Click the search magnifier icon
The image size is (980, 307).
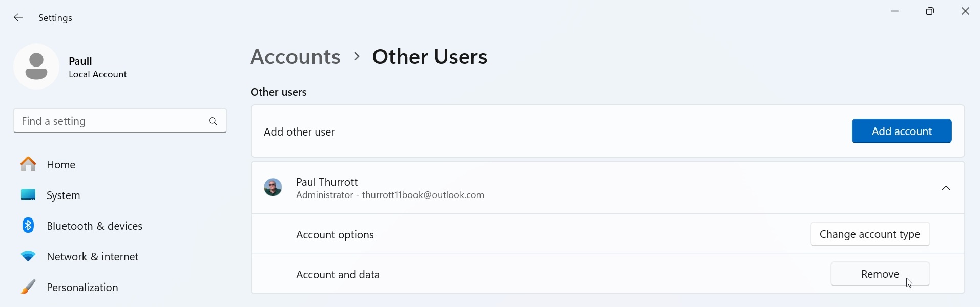click(x=213, y=121)
